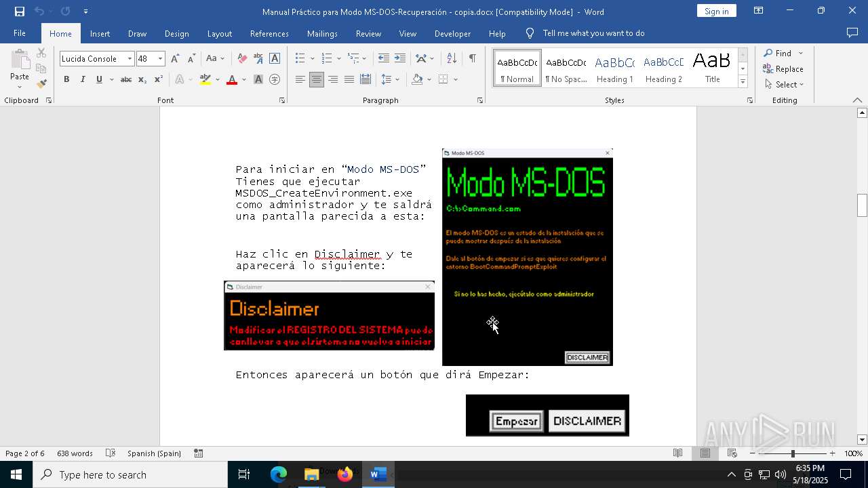The width and height of the screenshot is (868, 488).
Task: Shrink the font size with smaller A icon
Action: [x=191, y=59]
